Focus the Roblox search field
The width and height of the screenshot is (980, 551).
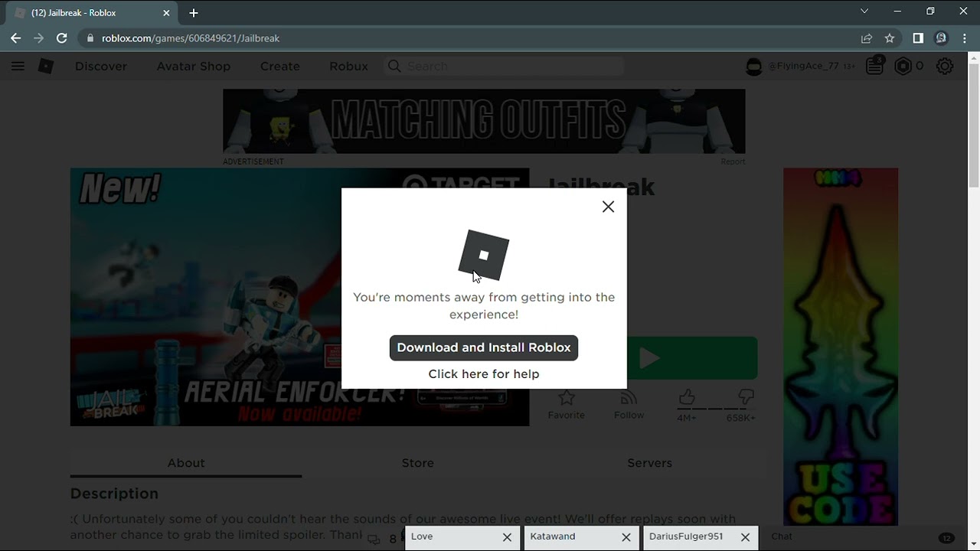[505, 67]
